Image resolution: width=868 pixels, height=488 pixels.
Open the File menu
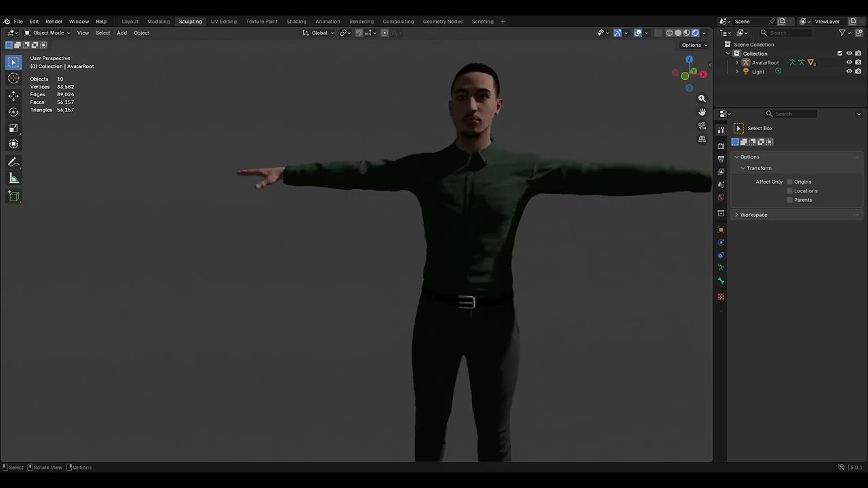pos(18,22)
